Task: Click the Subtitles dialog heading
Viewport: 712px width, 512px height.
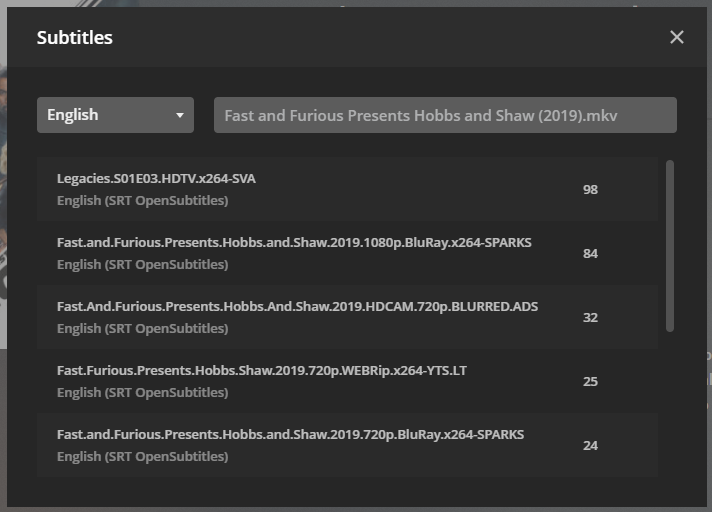Action: 75,38
